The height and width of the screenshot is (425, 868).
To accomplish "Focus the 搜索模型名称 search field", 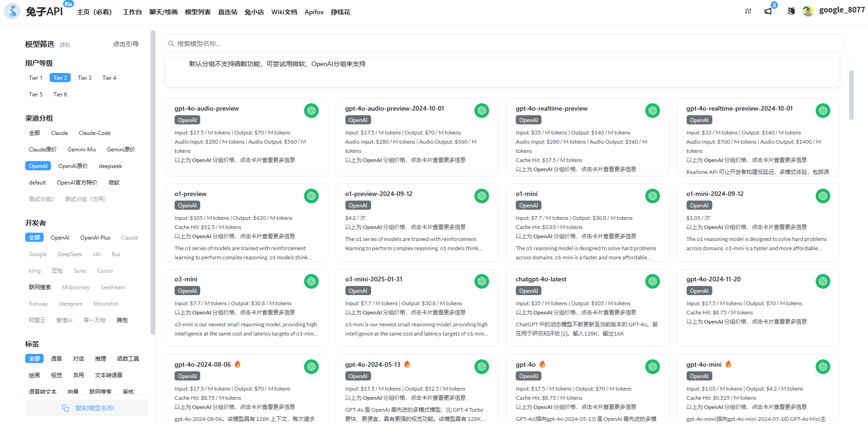I will click(x=504, y=44).
